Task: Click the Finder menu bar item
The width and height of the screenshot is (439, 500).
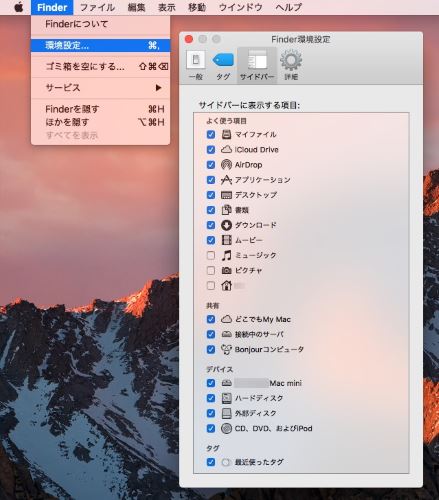Action: tap(52, 7)
